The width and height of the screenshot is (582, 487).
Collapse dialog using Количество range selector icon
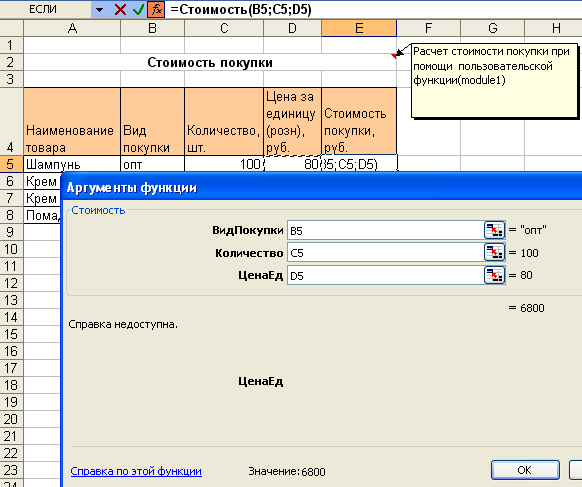pos(494,253)
